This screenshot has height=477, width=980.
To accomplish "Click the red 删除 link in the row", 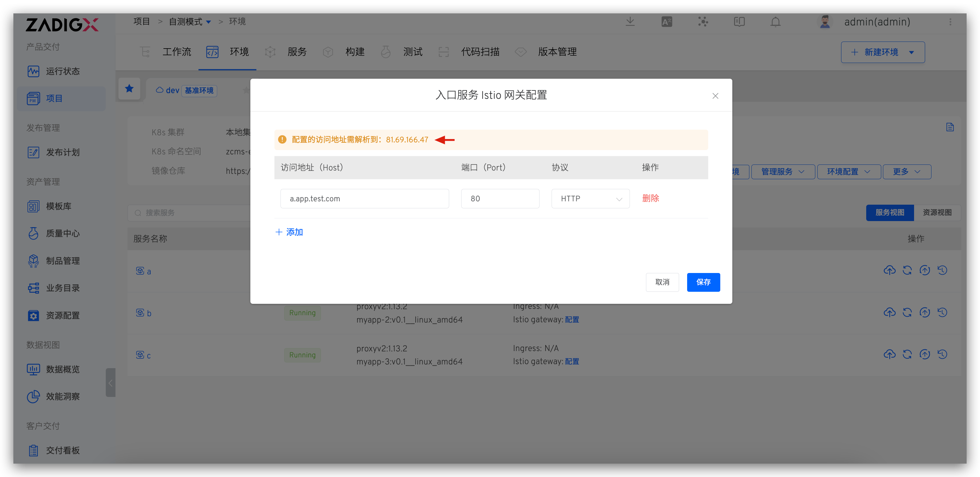I will (x=650, y=198).
